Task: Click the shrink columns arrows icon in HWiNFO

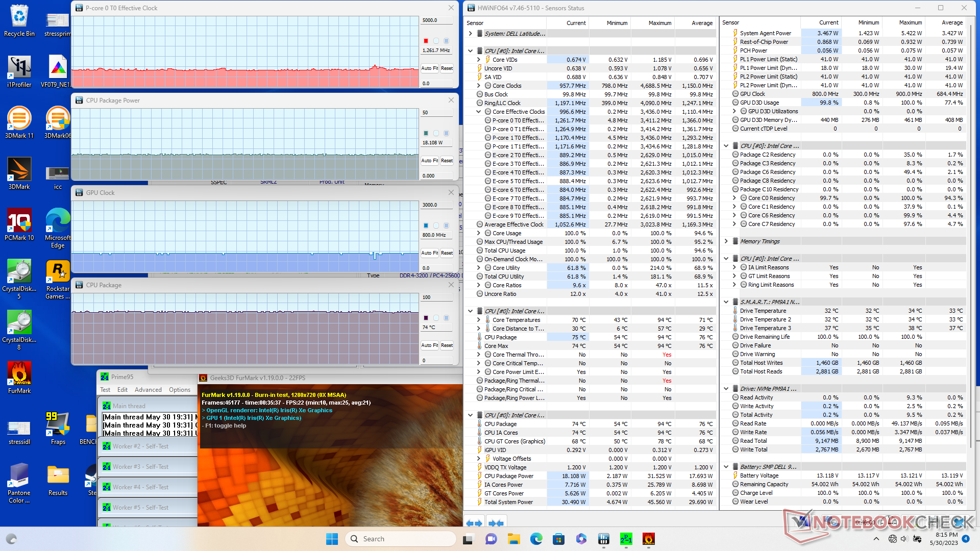Action: pos(496,523)
